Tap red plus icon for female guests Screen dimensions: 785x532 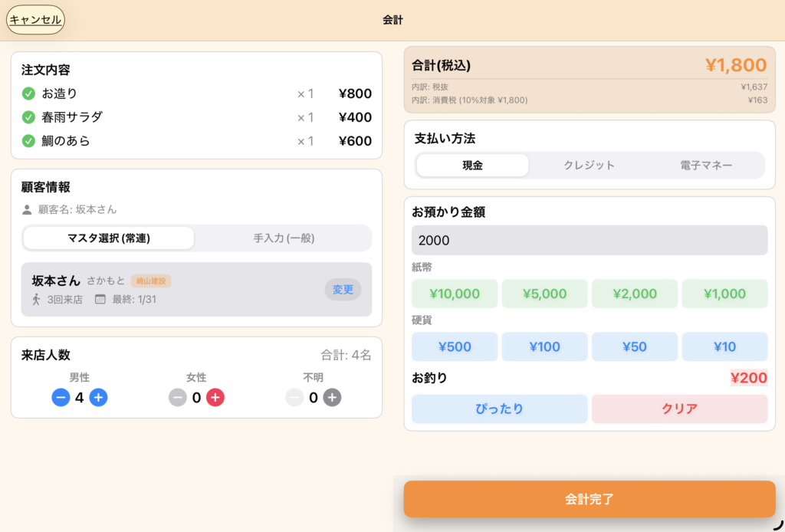(x=215, y=397)
